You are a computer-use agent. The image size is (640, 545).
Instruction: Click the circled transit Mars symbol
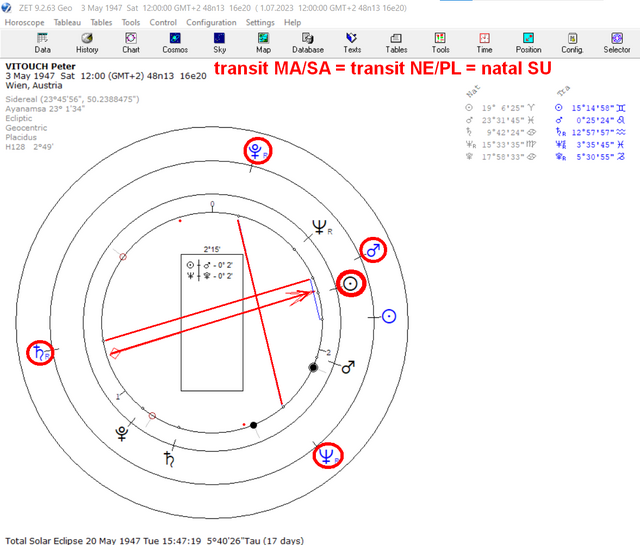pyautogui.click(x=373, y=250)
